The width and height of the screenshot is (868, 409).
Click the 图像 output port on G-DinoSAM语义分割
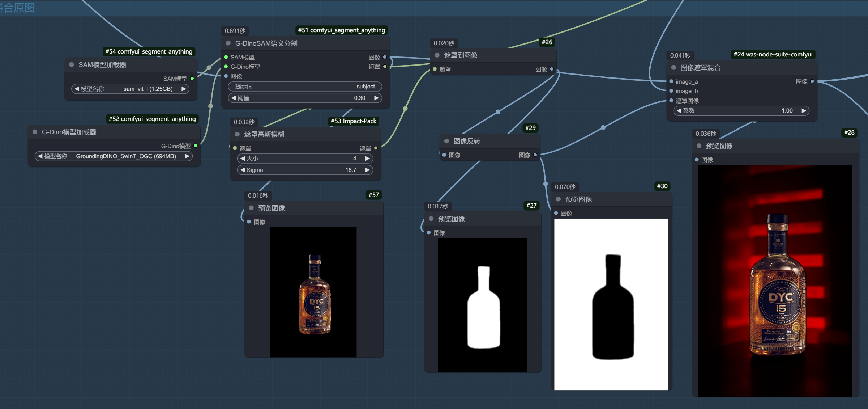point(385,57)
